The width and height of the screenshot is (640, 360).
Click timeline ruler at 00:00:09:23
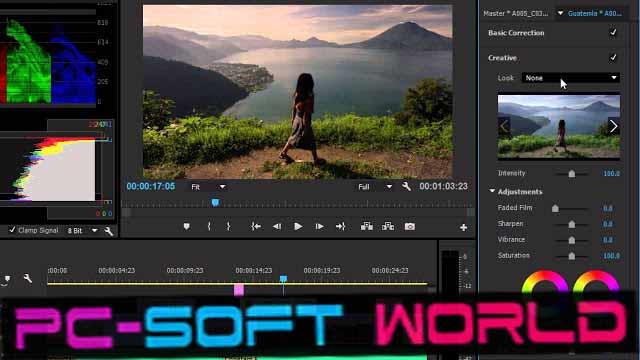point(185,270)
